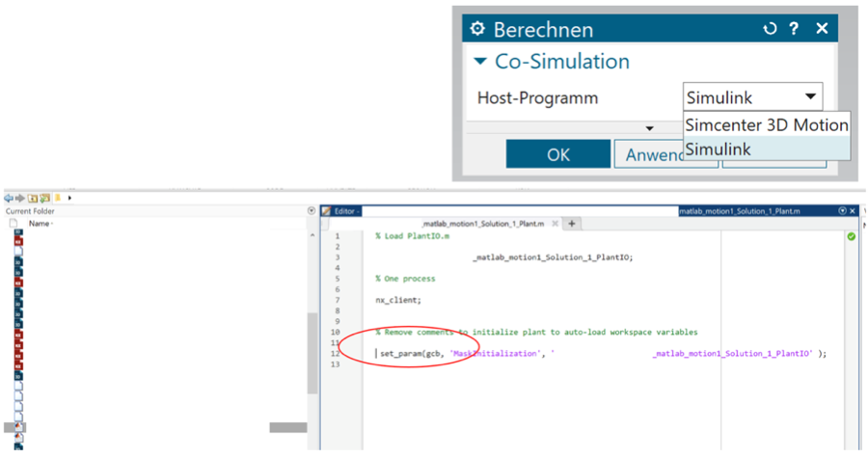Sort files by the Name column header
This screenshot has width=868, height=457.
(x=41, y=224)
